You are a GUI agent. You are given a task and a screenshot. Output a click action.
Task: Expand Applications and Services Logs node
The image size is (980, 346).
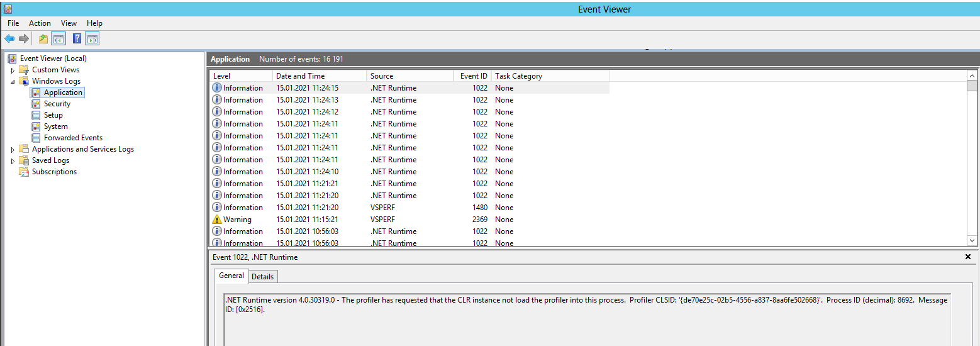(x=13, y=150)
